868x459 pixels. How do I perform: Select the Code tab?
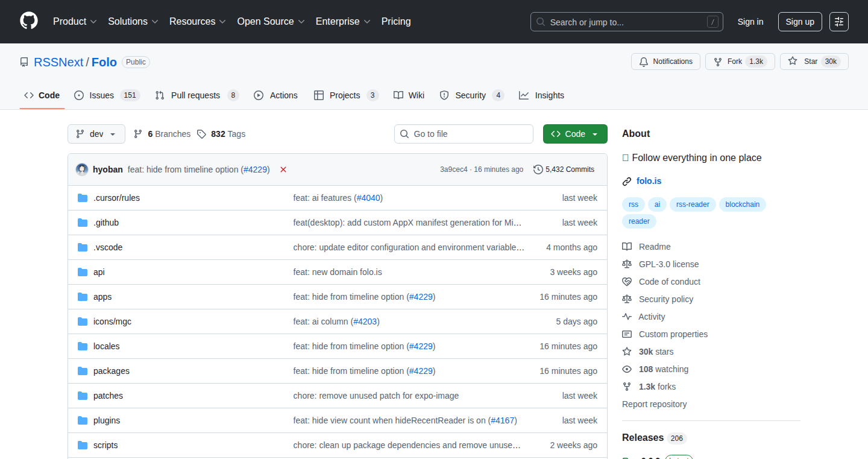pos(42,95)
